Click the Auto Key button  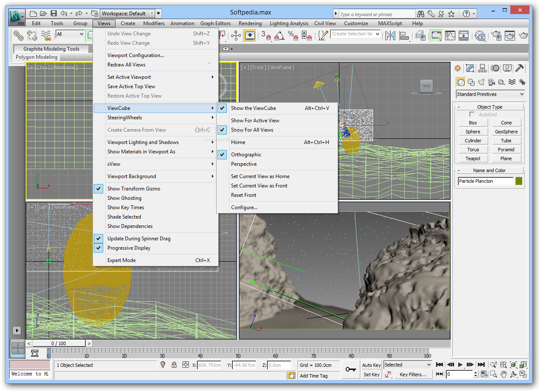click(371, 365)
